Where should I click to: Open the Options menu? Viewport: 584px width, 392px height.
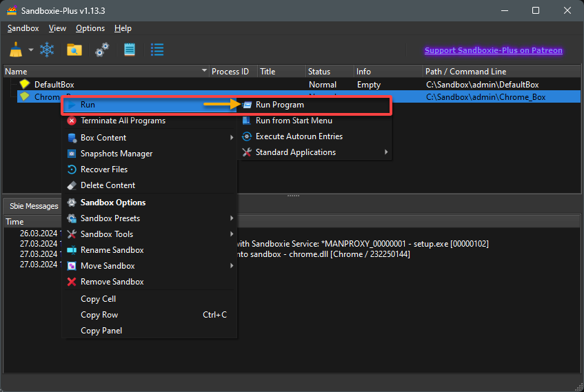coord(90,28)
